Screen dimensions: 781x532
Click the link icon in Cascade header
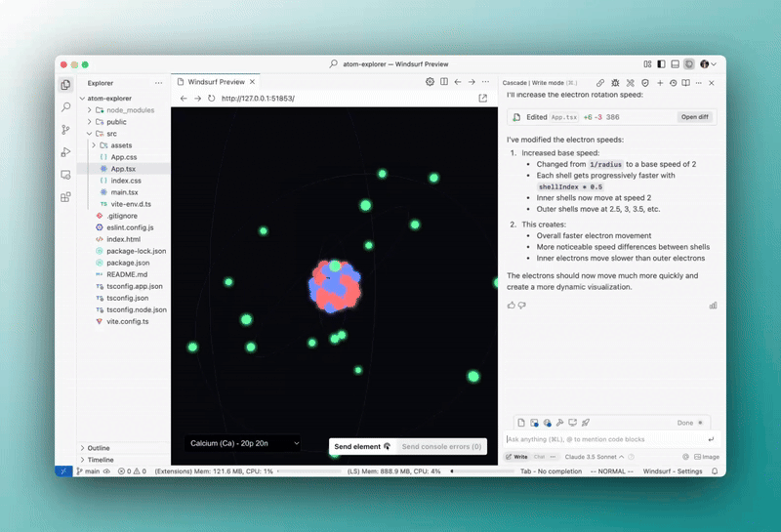coord(600,83)
